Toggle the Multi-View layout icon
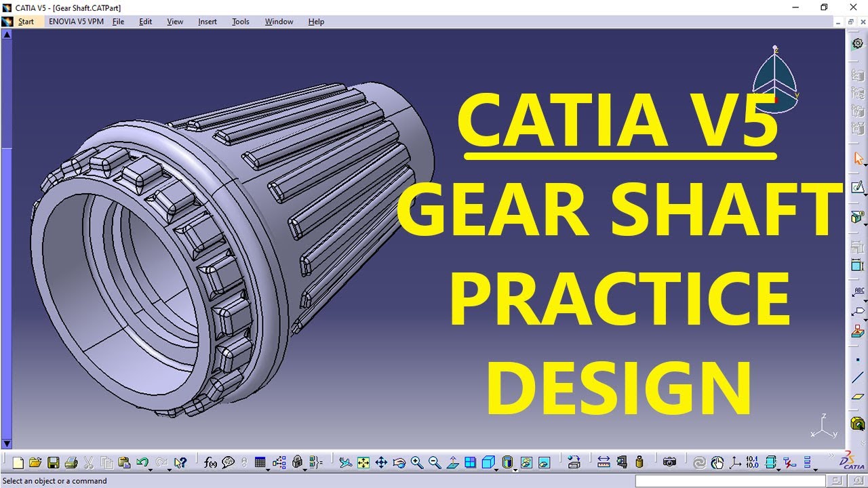The width and height of the screenshot is (868, 488). (470, 463)
